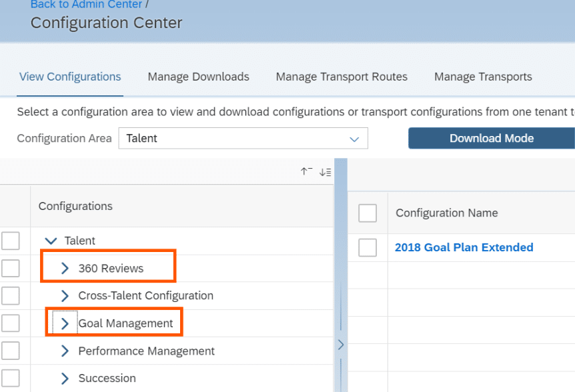The width and height of the screenshot is (575, 392).
Task: Check the 2018 Goal Plan Extended checkbox
Action: [368, 247]
